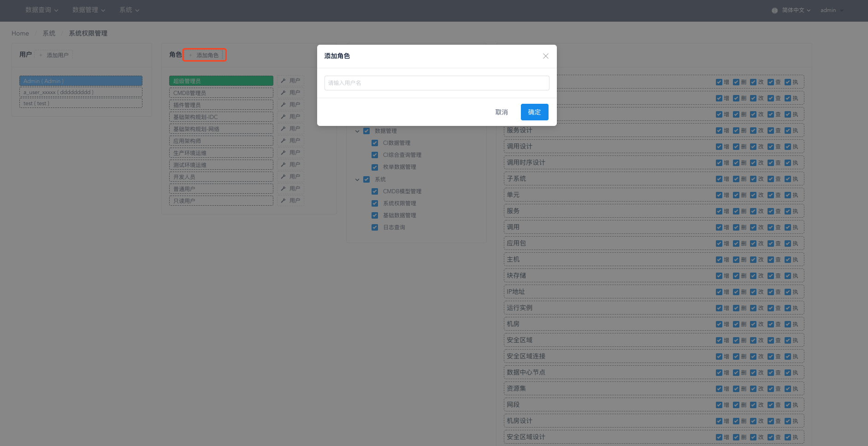Click the 请输入用户名 input field
The height and width of the screenshot is (446, 868).
(437, 83)
